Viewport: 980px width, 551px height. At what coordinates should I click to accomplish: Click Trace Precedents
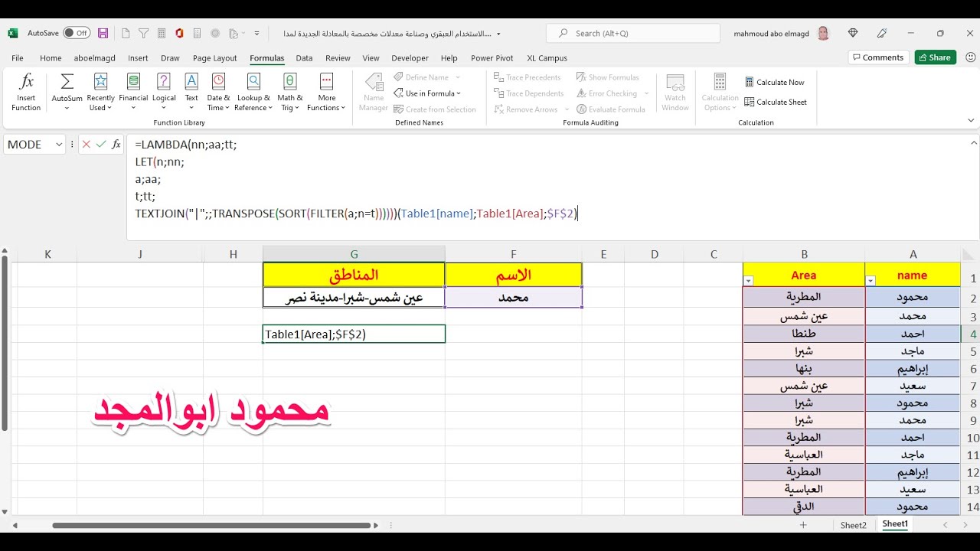coord(528,77)
